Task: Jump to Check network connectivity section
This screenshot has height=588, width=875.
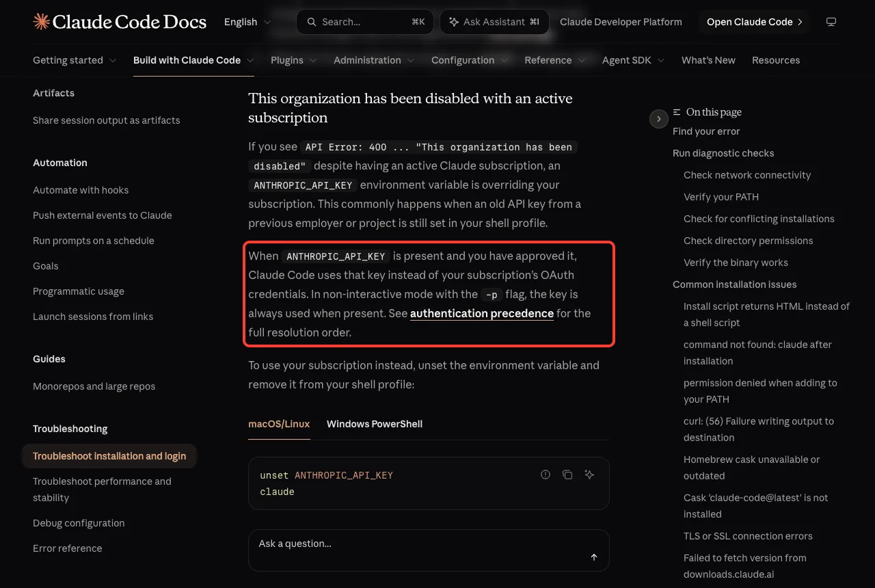Action: point(747,175)
